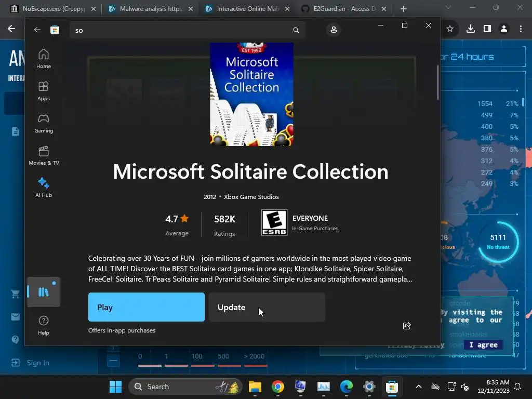Close the NoEscape.exe browser tab
This screenshot has width=532, height=399.
point(94,9)
